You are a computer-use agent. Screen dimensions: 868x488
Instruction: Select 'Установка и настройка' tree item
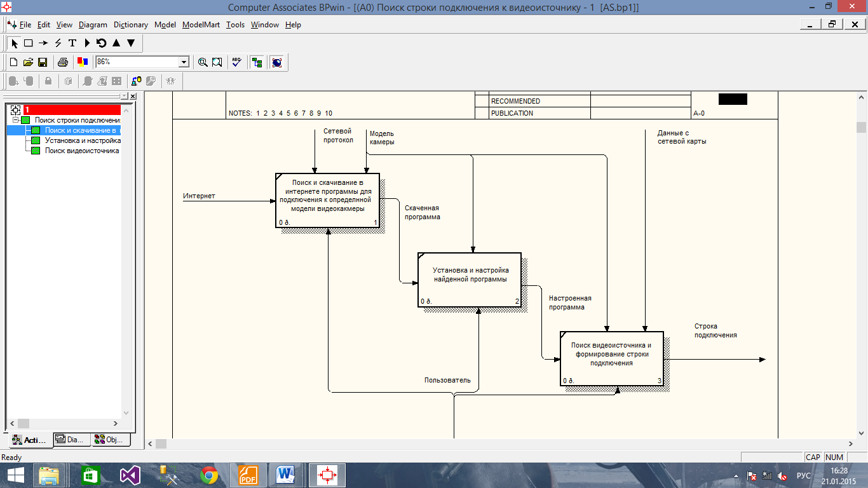(x=83, y=140)
